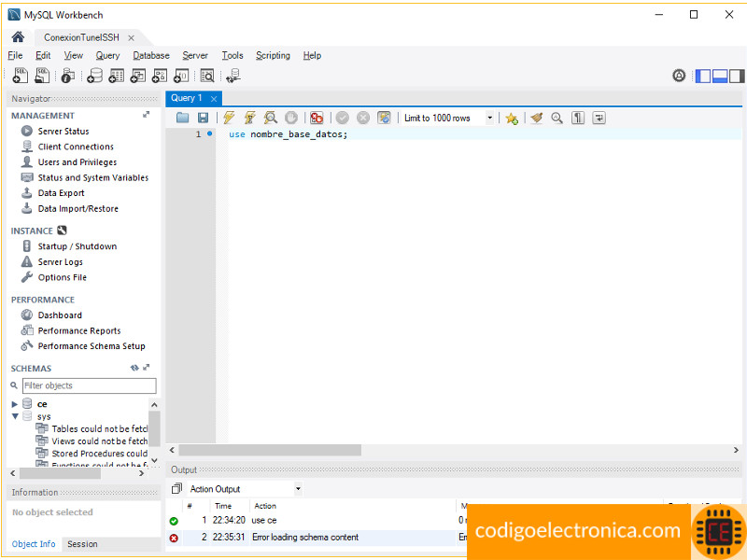Open the Query menu

[107, 55]
